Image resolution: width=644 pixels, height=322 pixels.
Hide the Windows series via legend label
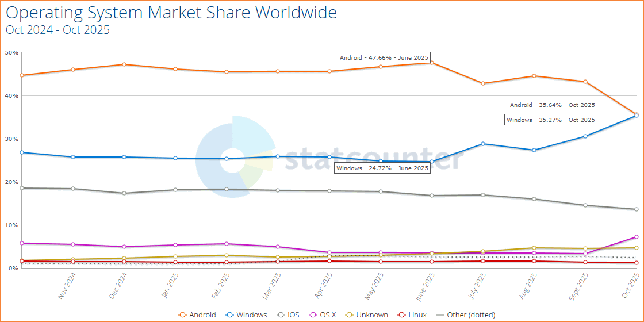251,315
